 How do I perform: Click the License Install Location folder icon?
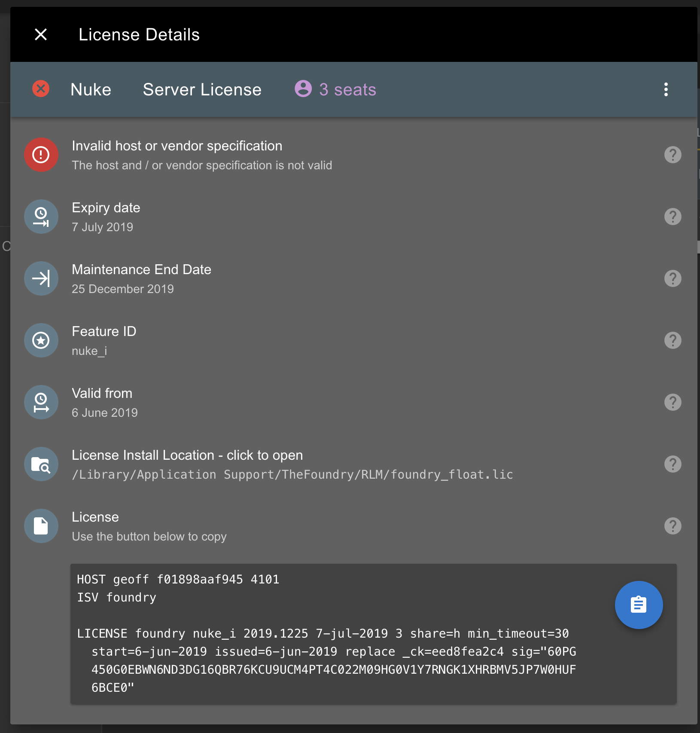41,464
